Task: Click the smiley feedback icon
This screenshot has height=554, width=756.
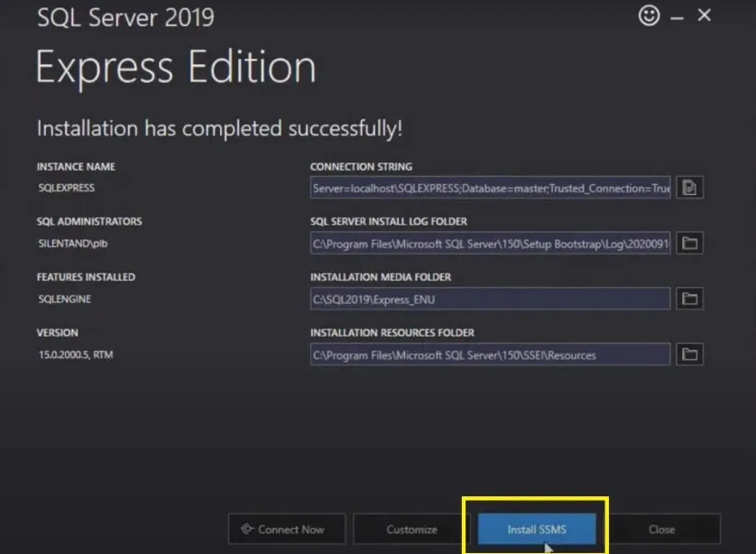Action: click(649, 15)
